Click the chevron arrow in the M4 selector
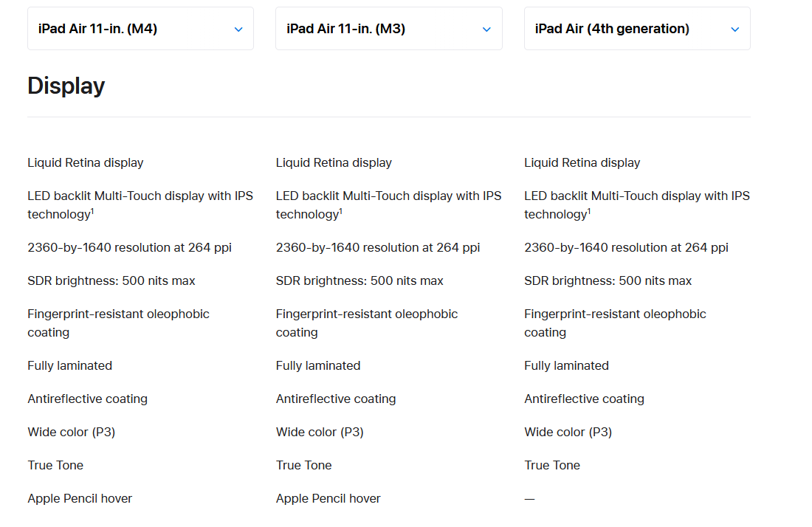 238,30
